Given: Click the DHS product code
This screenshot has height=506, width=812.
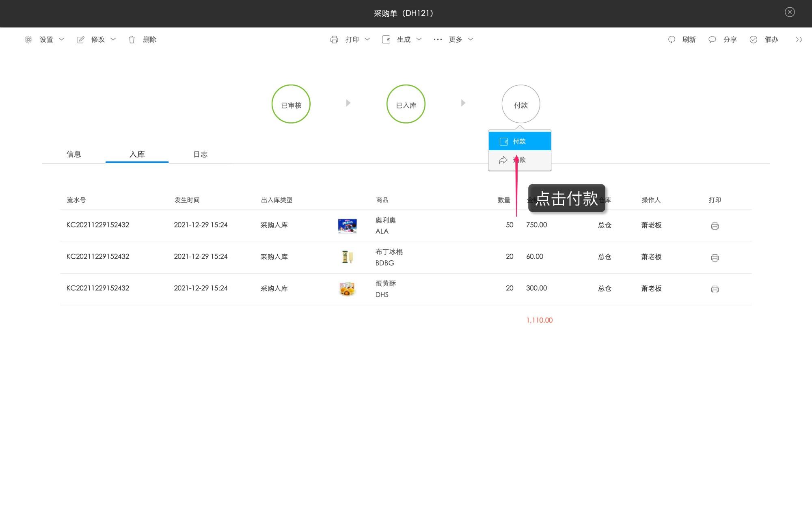Looking at the screenshot, I should (382, 294).
